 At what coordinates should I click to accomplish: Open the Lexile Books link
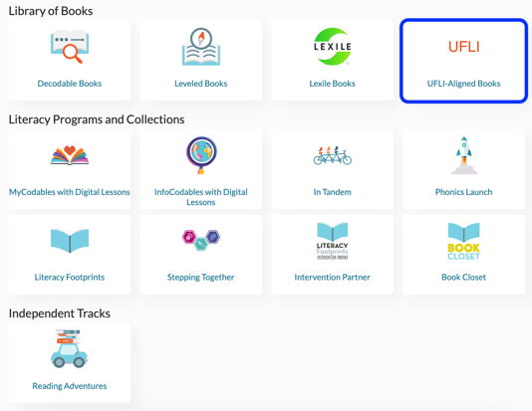(x=332, y=84)
